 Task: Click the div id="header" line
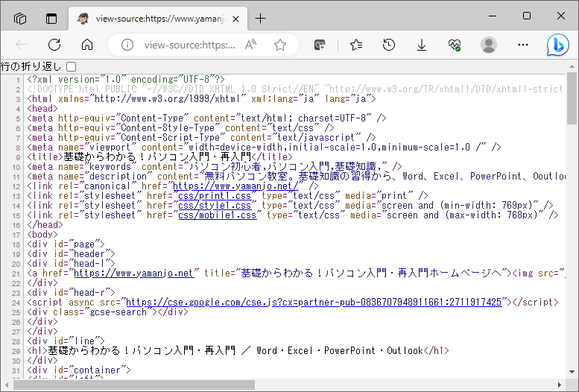tap(71, 254)
